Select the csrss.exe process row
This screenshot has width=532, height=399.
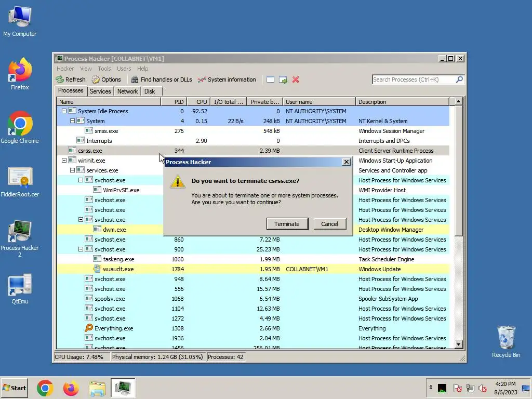coord(253,150)
